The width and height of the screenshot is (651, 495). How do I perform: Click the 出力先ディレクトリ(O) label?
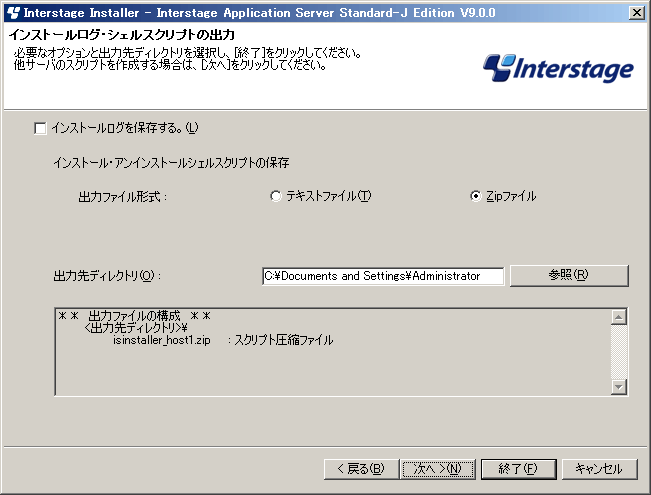[x=107, y=276]
